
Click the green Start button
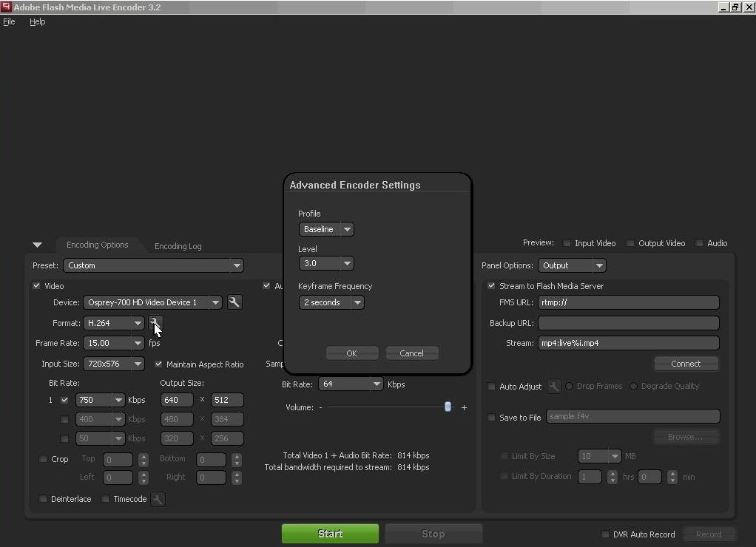click(x=330, y=534)
